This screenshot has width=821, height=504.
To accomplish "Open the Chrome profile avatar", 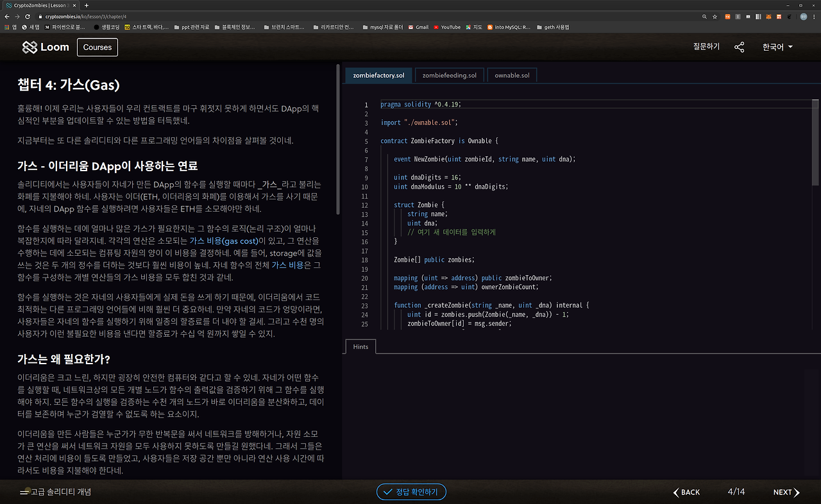I will pos(803,16).
